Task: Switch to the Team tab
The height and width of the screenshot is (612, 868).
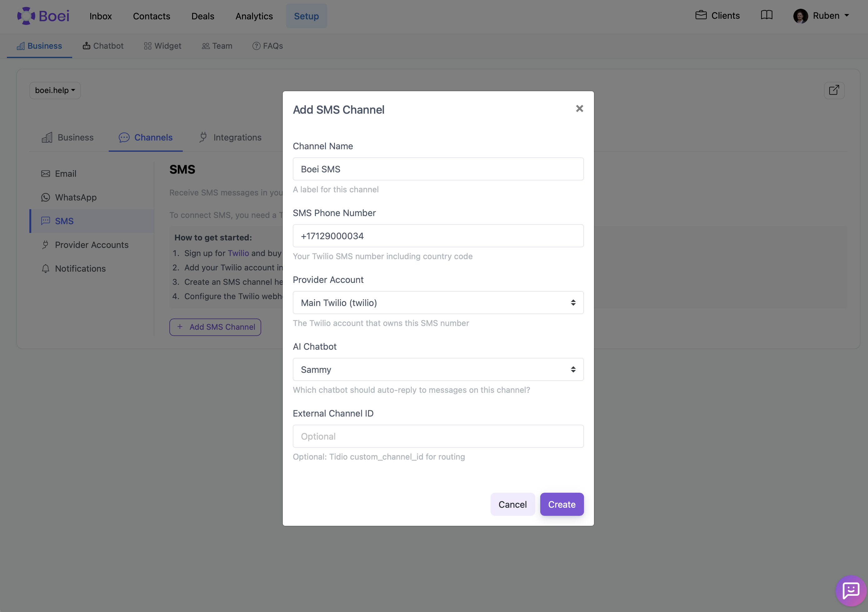Action: (217, 46)
